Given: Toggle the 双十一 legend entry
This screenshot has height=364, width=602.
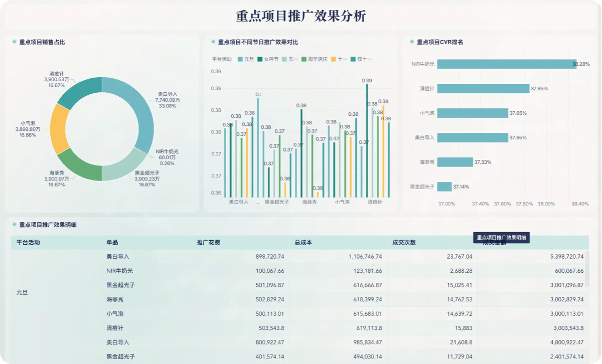Looking at the screenshot, I should (361, 59).
